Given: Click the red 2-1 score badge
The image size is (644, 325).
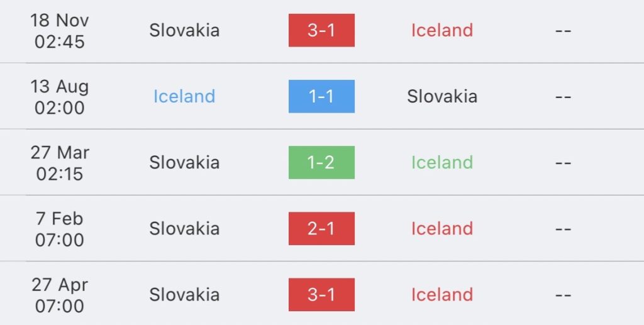Looking at the screenshot, I should (321, 228).
